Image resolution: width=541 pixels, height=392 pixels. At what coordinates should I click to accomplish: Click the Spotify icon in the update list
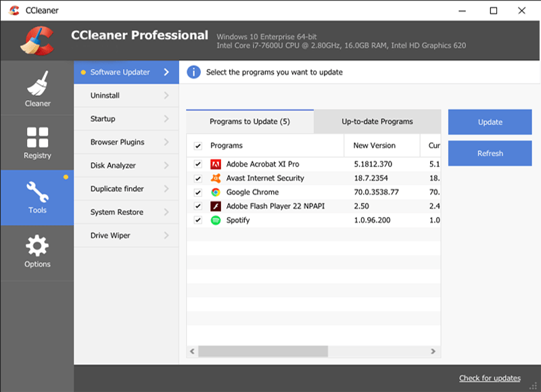(x=217, y=220)
